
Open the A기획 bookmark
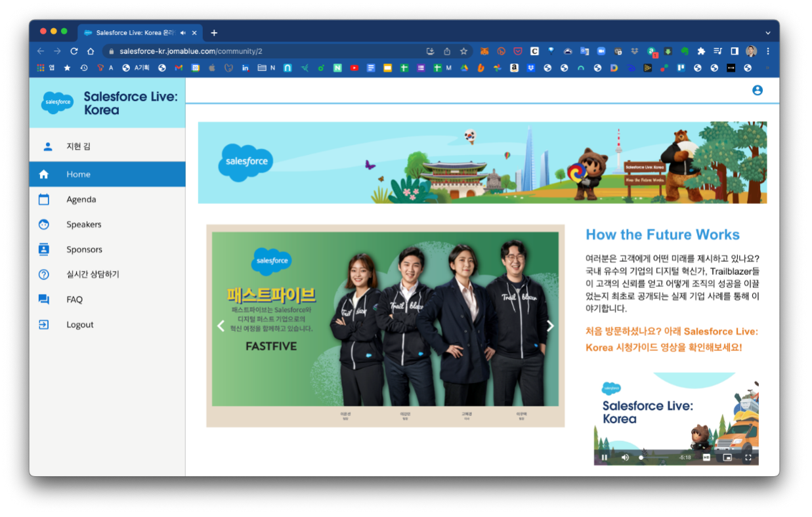pyautogui.click(x=137, y=68)
